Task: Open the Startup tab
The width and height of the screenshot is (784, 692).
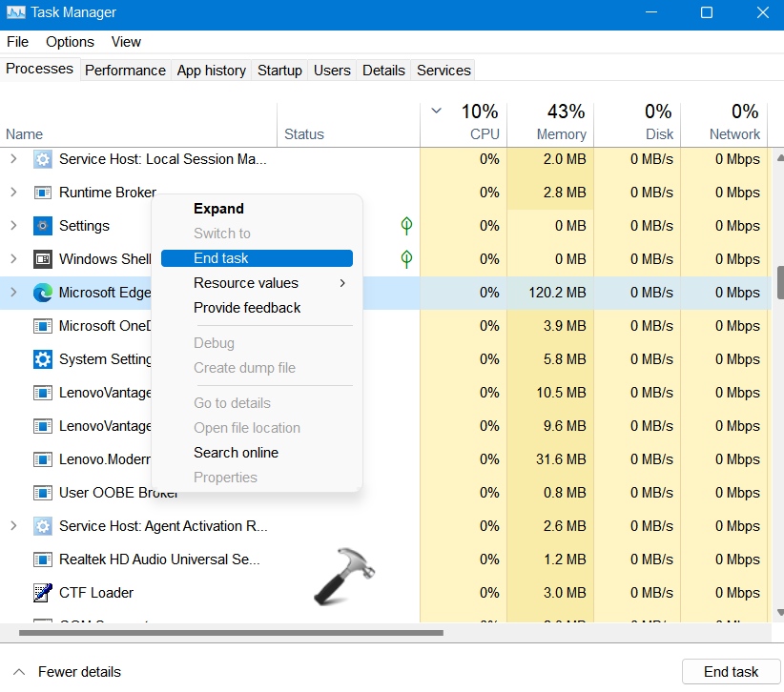Action: click(x=279, y=71)
